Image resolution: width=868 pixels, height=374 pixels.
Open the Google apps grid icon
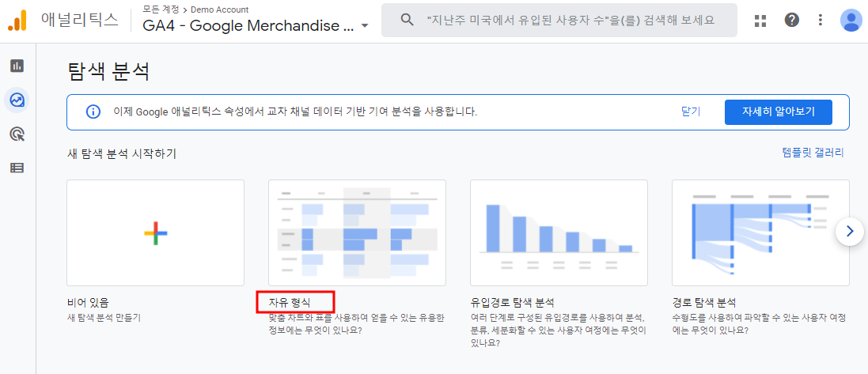pyautogui.click(x=760, y=21)
